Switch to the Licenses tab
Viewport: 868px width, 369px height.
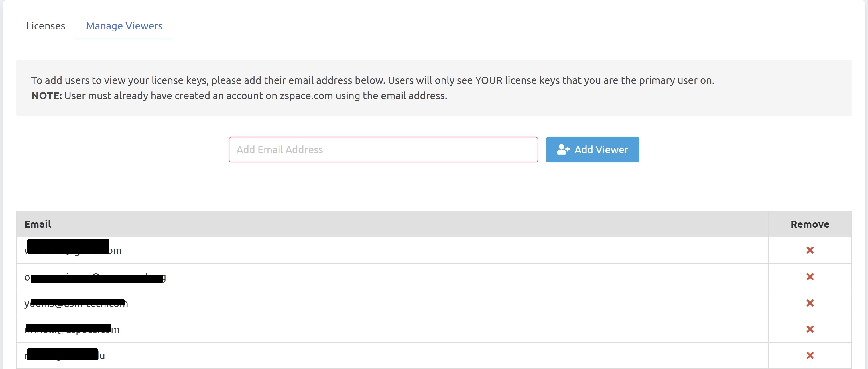pos(46,26)
